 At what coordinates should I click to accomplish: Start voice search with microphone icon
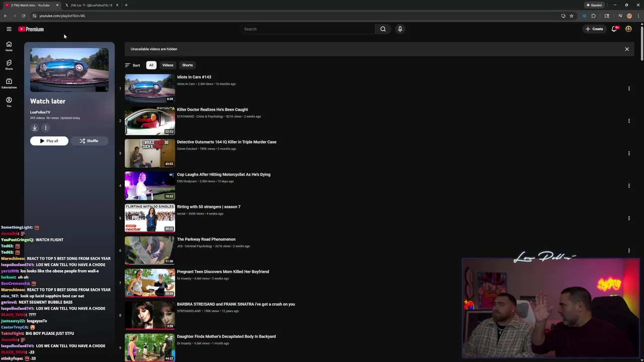point(400,29)
